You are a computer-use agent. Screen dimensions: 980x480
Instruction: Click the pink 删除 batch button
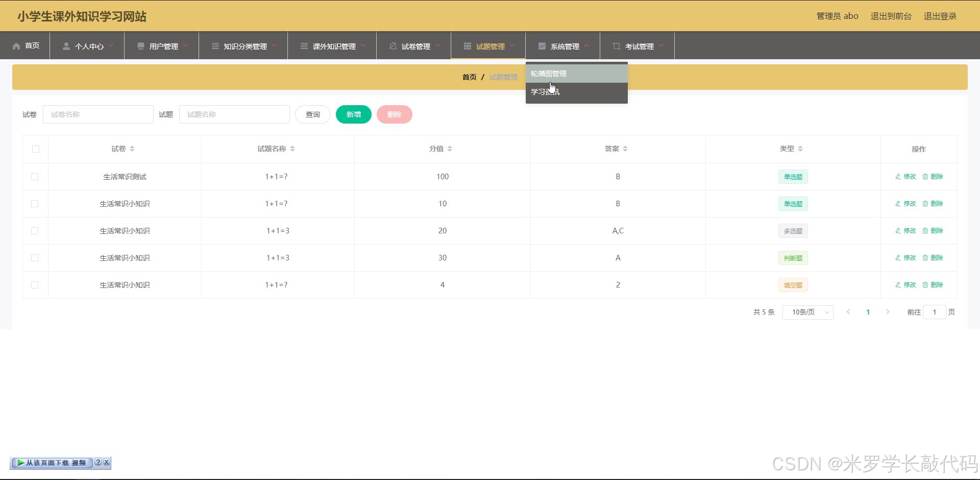pyautogui.click(x=395, y=114)
